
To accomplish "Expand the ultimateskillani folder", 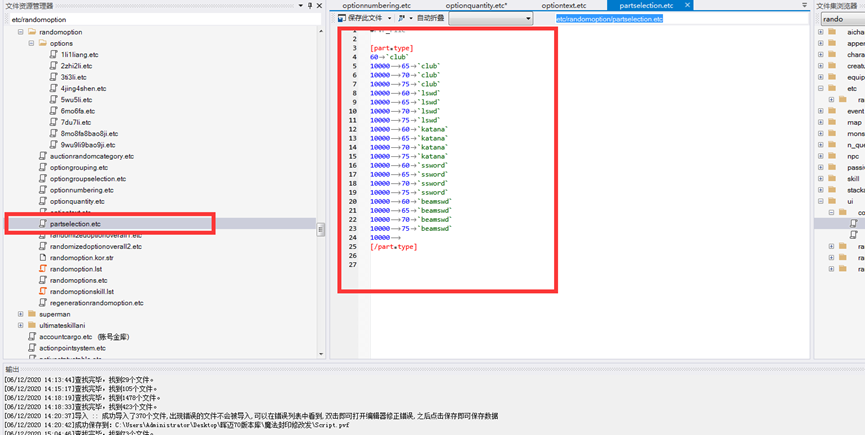I will [20, 325].
